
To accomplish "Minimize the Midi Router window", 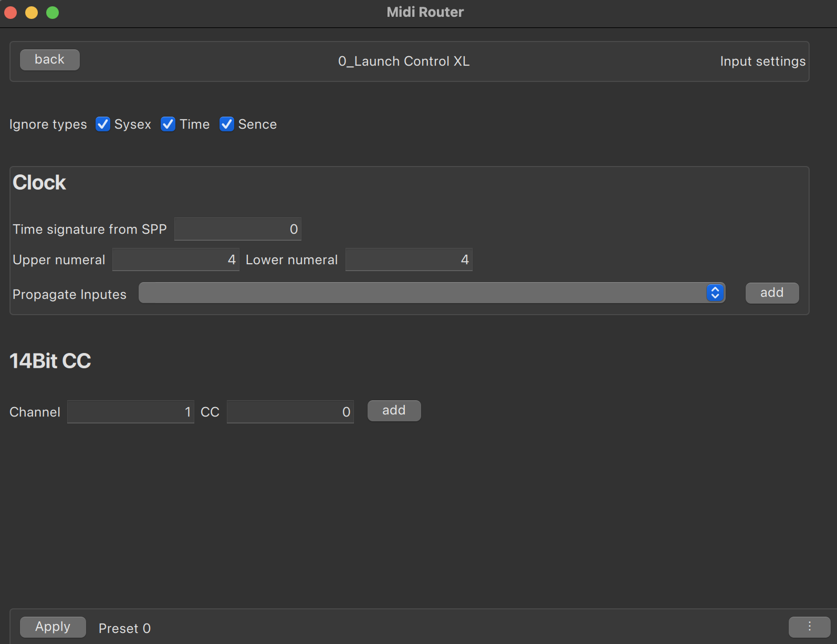I will pyautogui.click(x=32, y=12).
